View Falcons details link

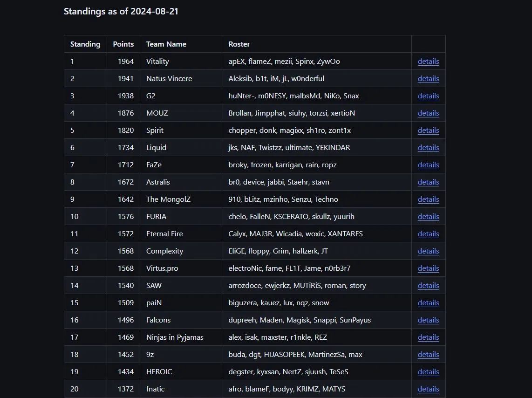pyautogui.click(x=428, y=320)
